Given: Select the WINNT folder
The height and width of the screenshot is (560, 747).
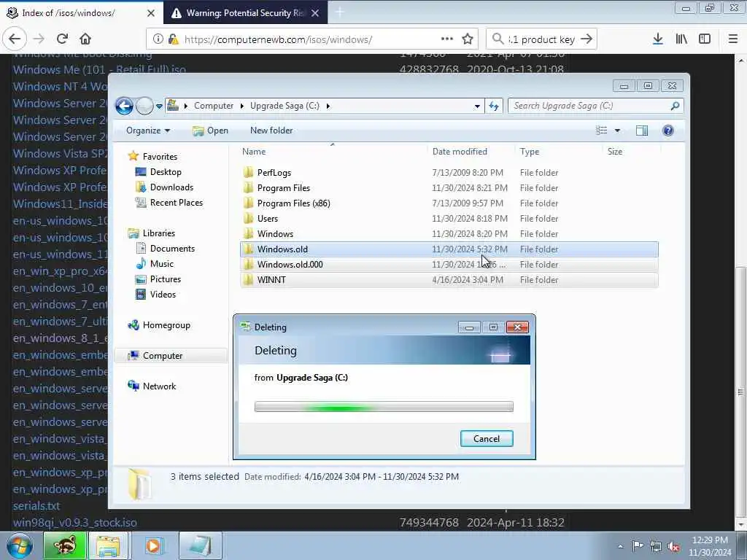Looking at the screenshot, I should coord(449,279).
